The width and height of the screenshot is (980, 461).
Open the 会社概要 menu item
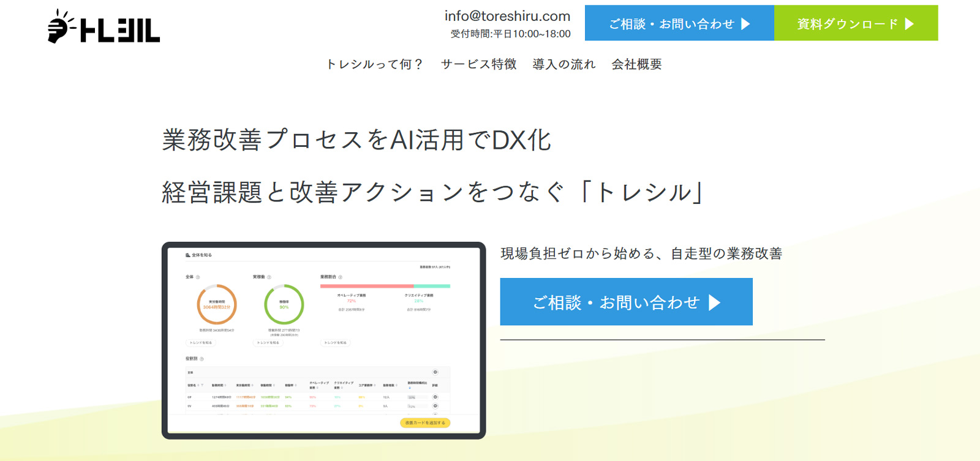(636, 64)
